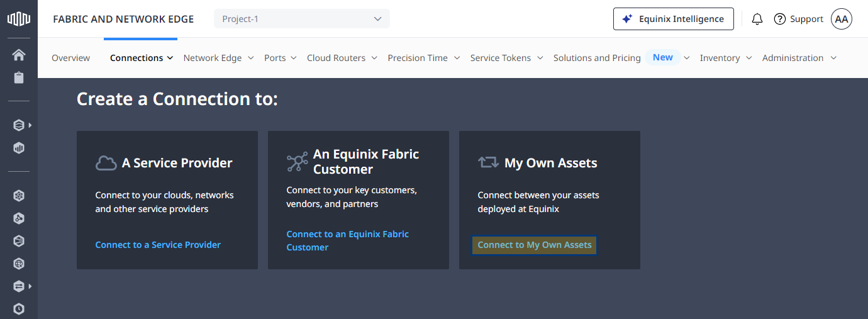Click the clock icon in sidebar

(x=19, y=308)
